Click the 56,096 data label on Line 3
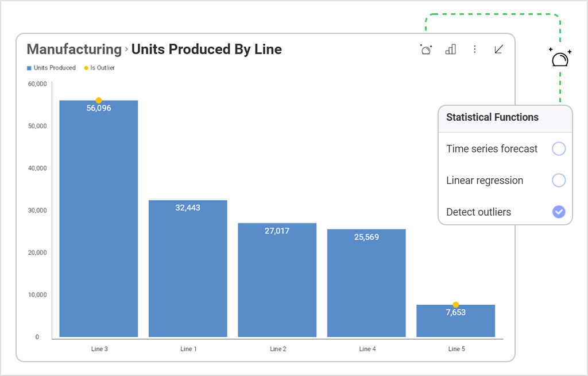The width and height of the screenshot is (588, 376). tap(99, 108)
